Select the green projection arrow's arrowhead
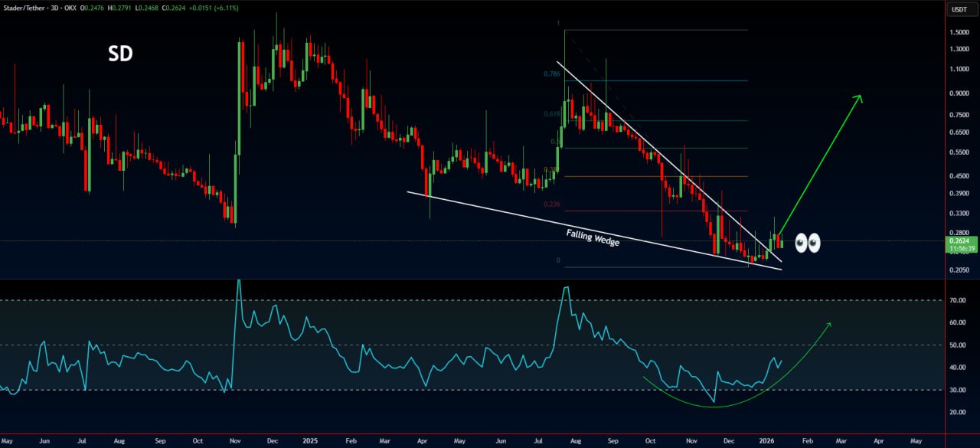Viewport: 980px width, 448px height. pos(857,99)
